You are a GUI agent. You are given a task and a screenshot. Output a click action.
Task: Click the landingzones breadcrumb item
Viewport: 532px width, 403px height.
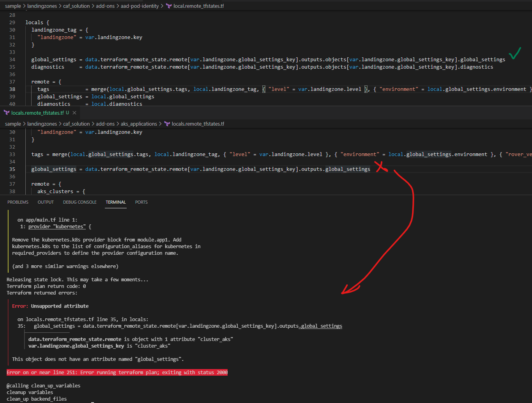pos(42,6)
